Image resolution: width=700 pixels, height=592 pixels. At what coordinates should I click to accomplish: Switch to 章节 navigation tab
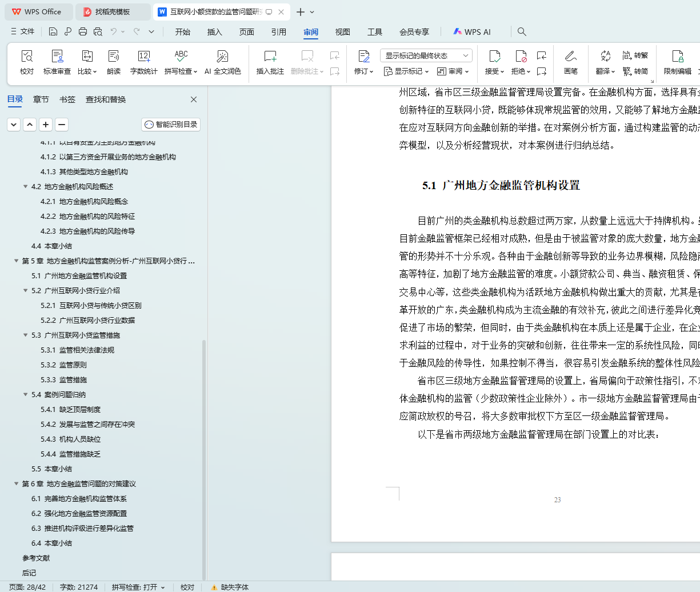click(x=41, y=99)
